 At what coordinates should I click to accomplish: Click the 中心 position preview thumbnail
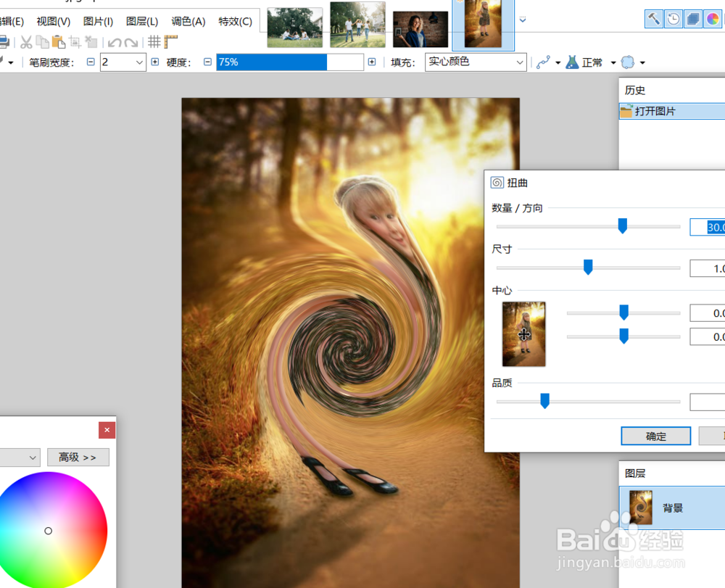[x=524, y=334]
